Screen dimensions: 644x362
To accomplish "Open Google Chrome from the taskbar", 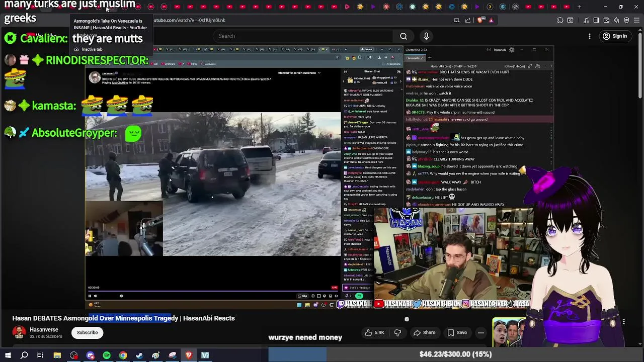I will pyautogui.click(x=123, y=355).
